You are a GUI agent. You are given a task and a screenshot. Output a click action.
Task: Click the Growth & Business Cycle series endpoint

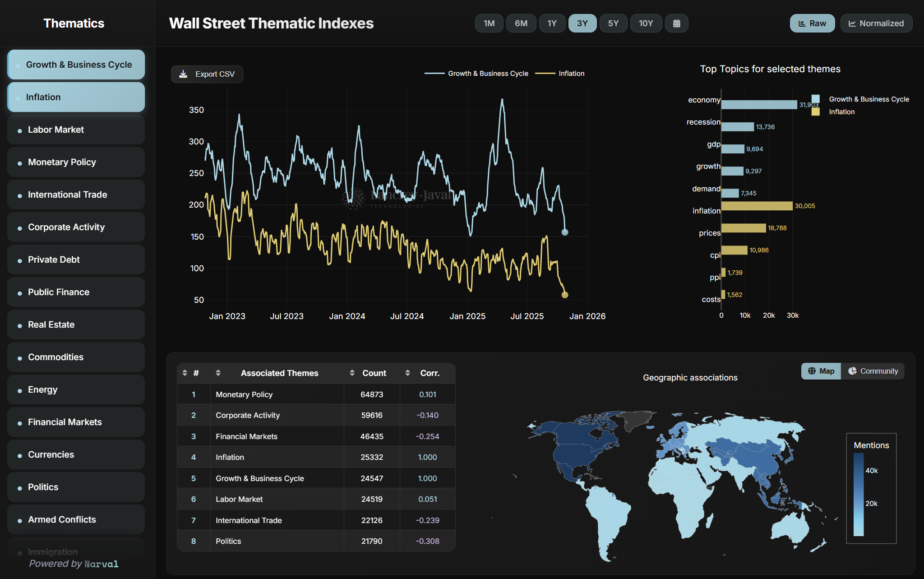564,232
